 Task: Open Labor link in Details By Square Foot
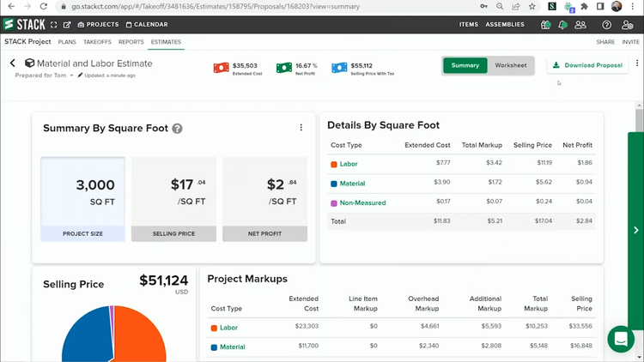pyautogui.click(x=349, y=164)
